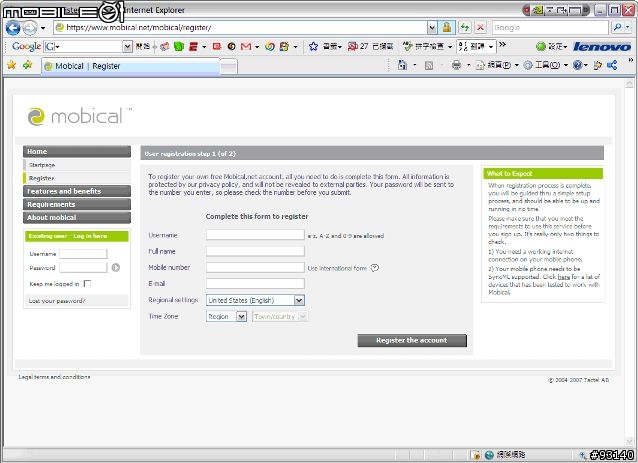Screen dimensions: 638x463
Task: Click international form help question icon
Action: 375,268
